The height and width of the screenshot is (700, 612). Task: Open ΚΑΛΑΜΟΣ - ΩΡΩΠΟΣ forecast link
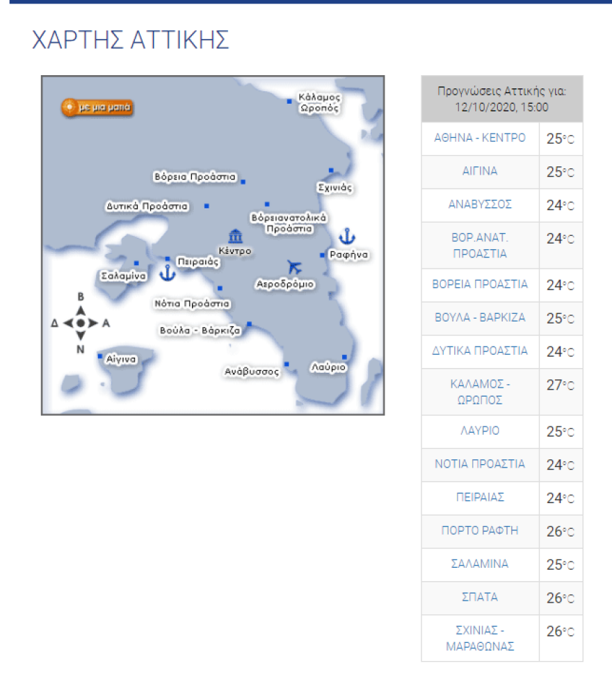click(x=480, y=392)
